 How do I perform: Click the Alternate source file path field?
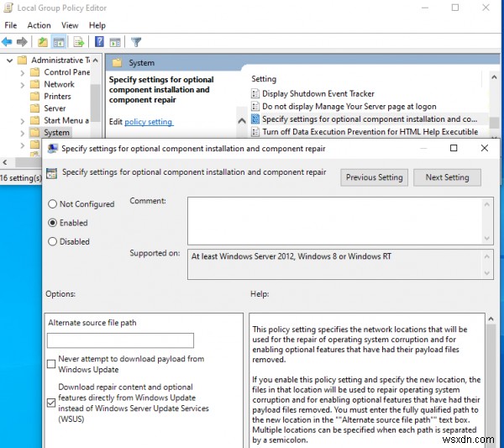click(120, 340)
